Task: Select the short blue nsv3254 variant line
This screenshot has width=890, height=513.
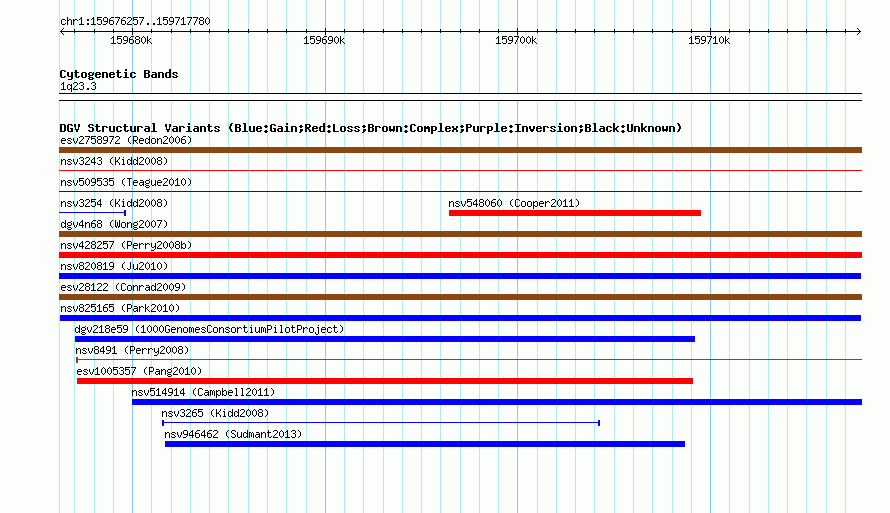Action: click(x=93, y=213)
